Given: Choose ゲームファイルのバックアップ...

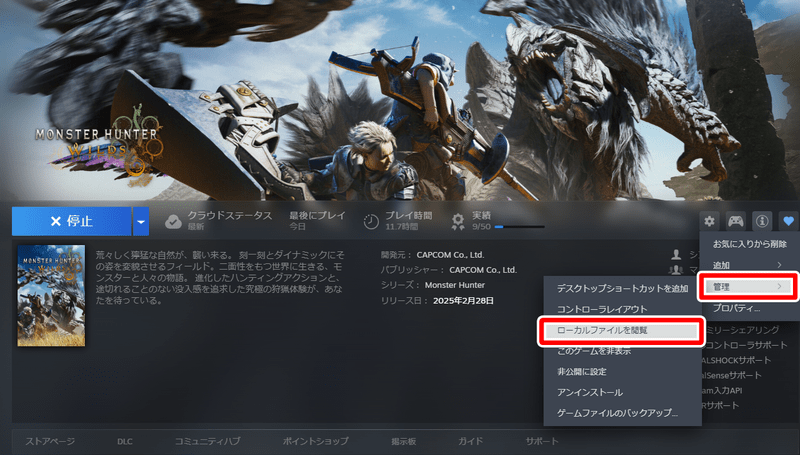Looking at the screenshot, I should pyautogui.click(x=622, y=413).
